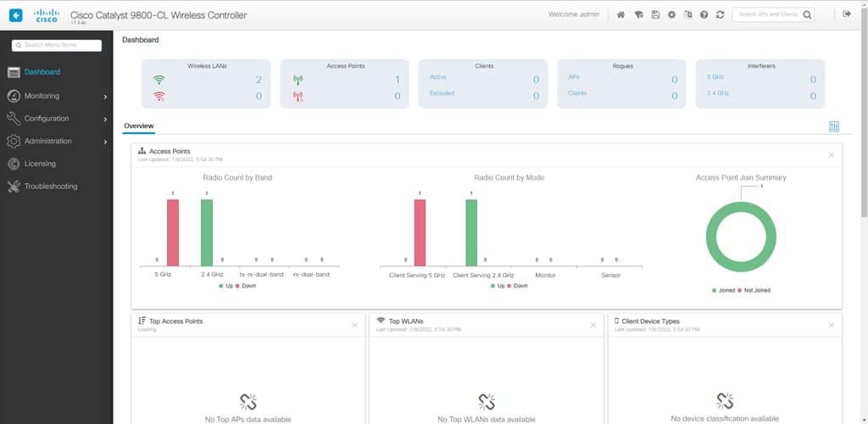Click the green Access Points up icon

point(298,80)
